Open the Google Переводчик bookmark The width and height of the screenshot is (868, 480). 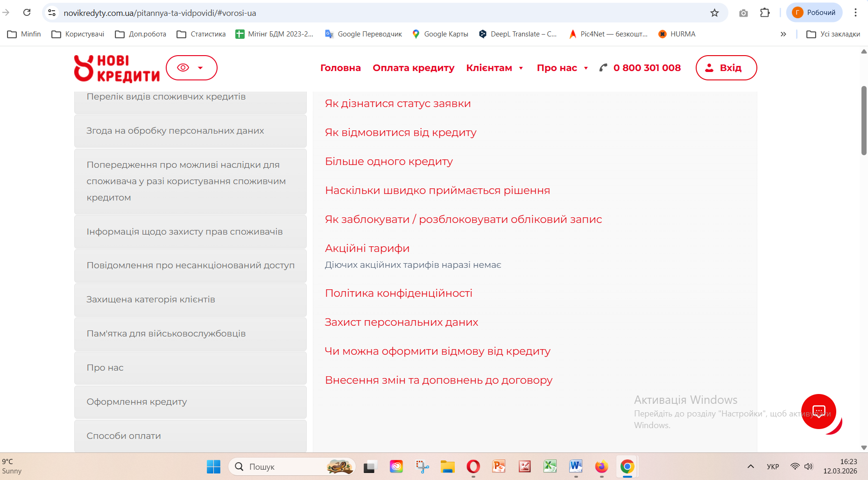363,34
